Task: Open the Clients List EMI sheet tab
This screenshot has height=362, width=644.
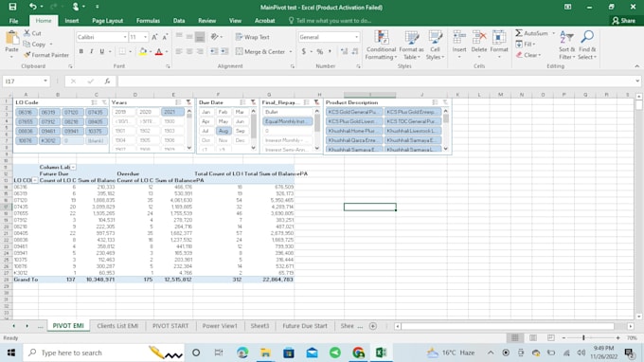Action: (117, 326)
